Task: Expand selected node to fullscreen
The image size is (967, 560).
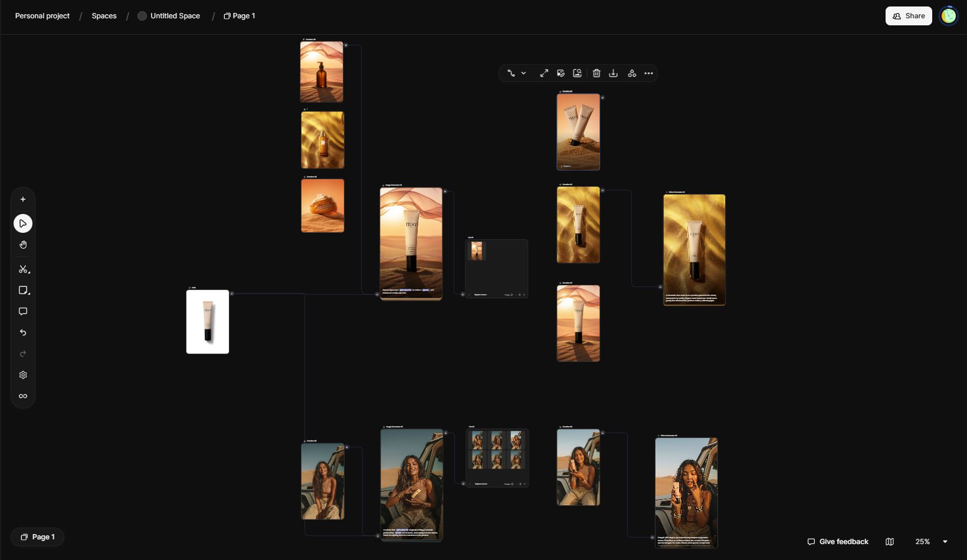Action: (544, 73)
